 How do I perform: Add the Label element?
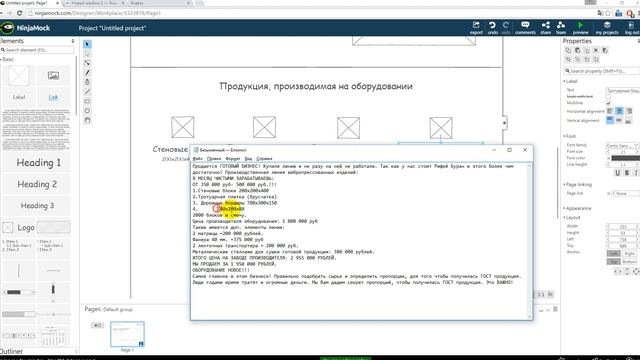(x=19, y=97)
